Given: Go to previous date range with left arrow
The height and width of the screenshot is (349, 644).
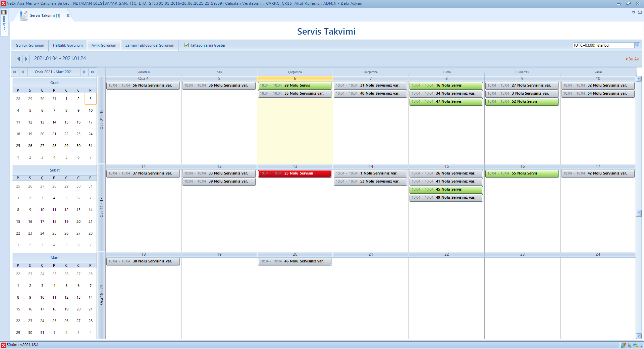Looking at the screenshot, I should pos(18,59).
